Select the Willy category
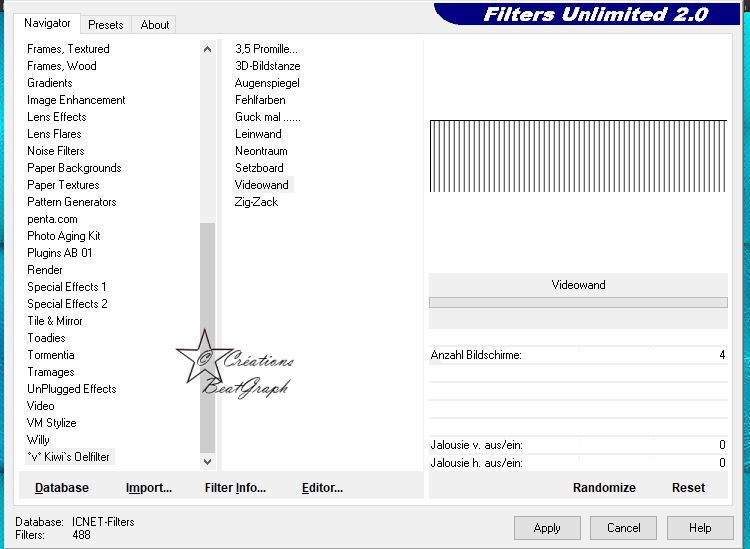The image size is (750, 549). pos(38,440)
